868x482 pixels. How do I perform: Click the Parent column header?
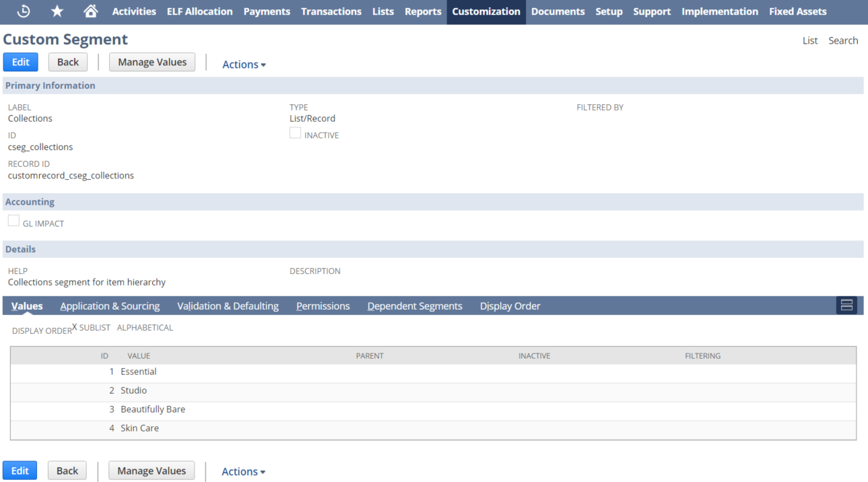[x=370, y=355]
